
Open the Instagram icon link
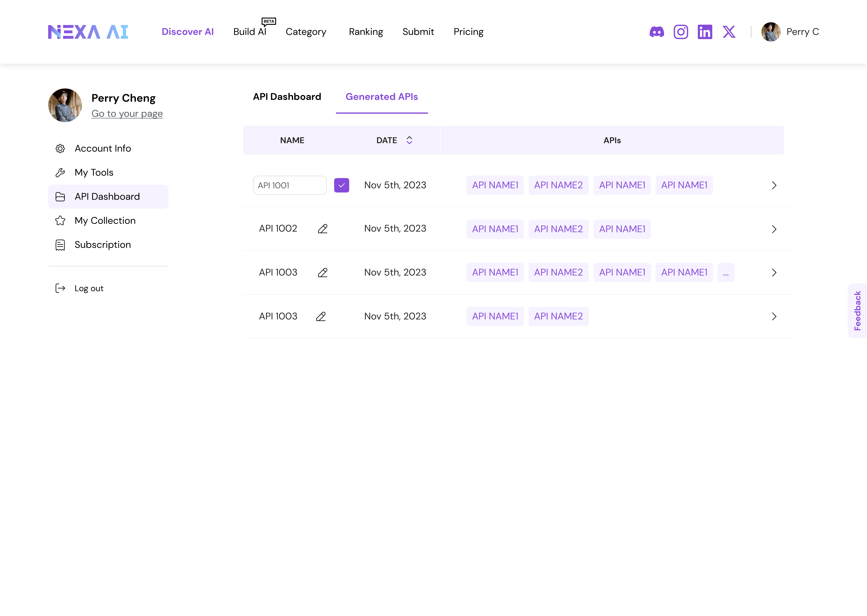point(681,32)
